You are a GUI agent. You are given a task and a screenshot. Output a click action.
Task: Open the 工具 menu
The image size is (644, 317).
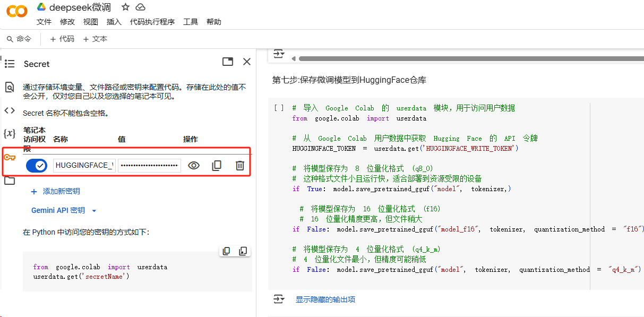[x=191, y=22]
